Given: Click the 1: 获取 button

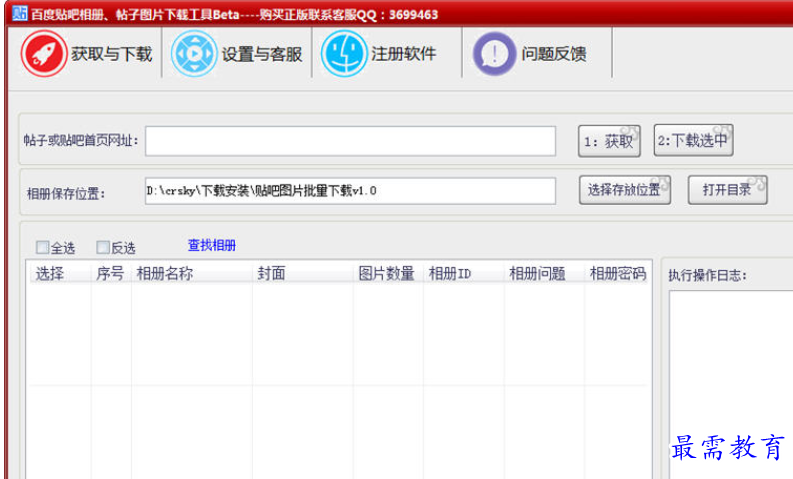Looking at the screenshot, I should point(609,141).
